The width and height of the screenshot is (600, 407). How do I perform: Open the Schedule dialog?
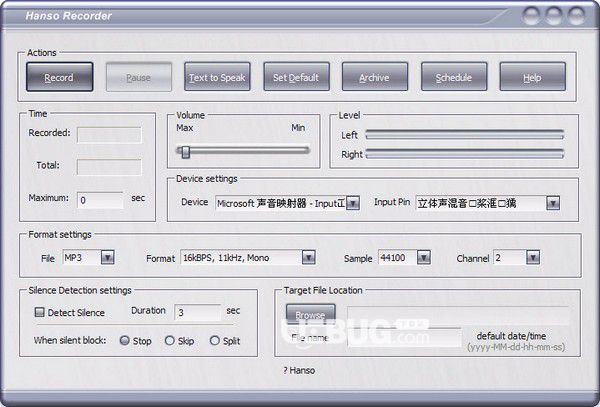454,77
